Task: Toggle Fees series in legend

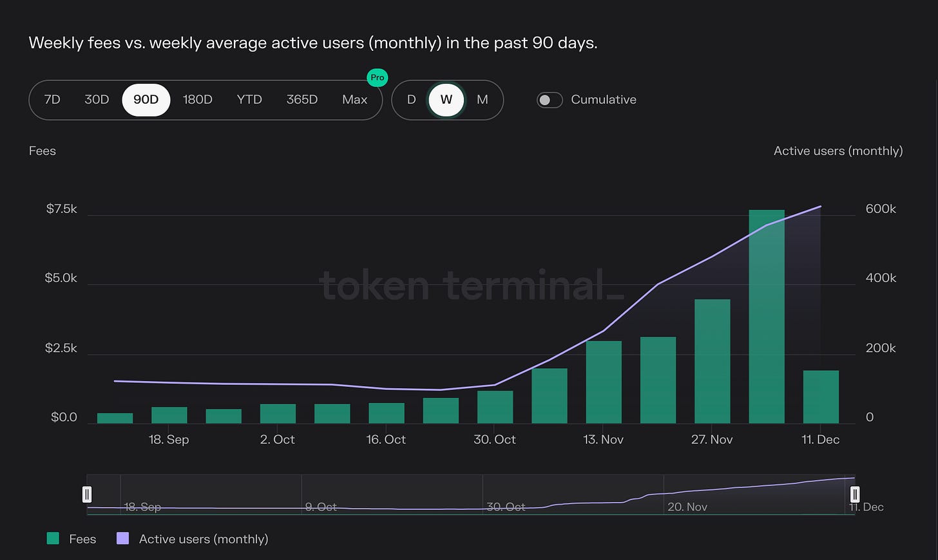Action: tap(72, 539)
